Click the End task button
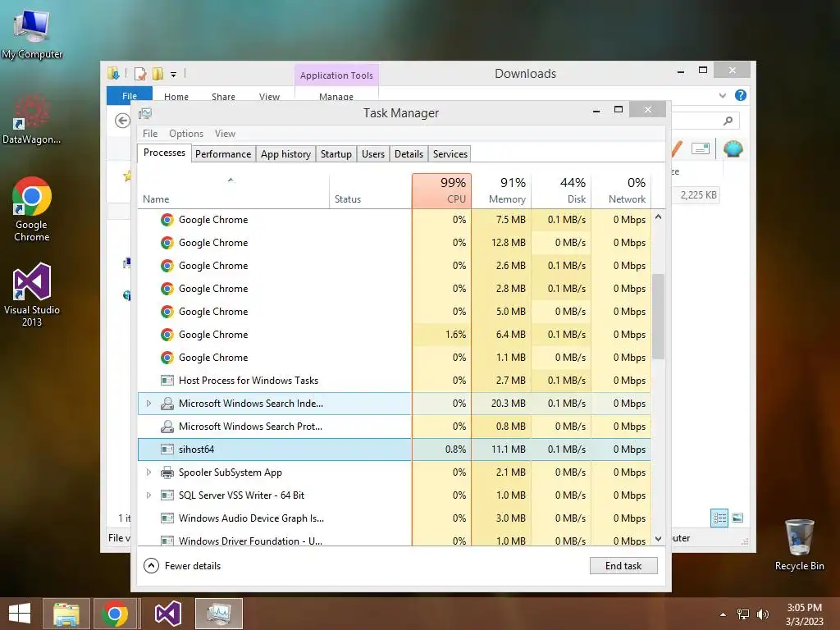 pyautogui.click(x=623, y=566)
